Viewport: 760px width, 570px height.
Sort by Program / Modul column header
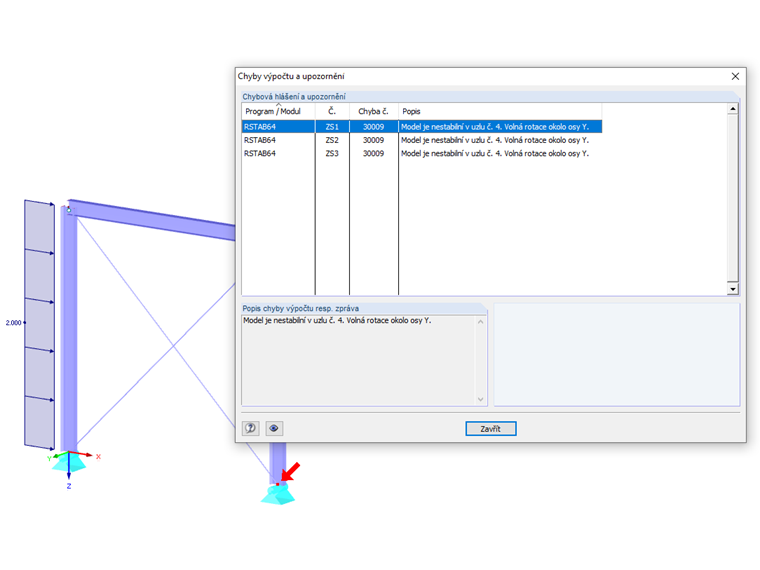tap(278, 111)
